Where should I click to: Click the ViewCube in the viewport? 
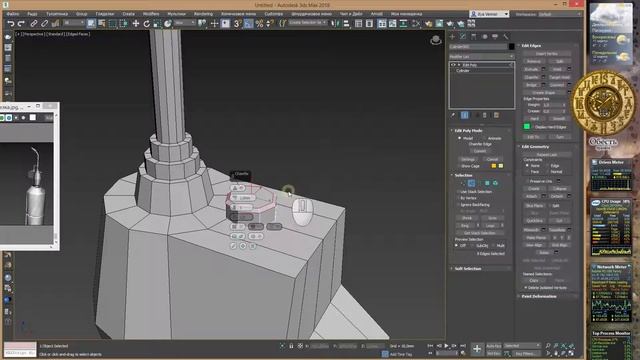(x=436, y=40)
